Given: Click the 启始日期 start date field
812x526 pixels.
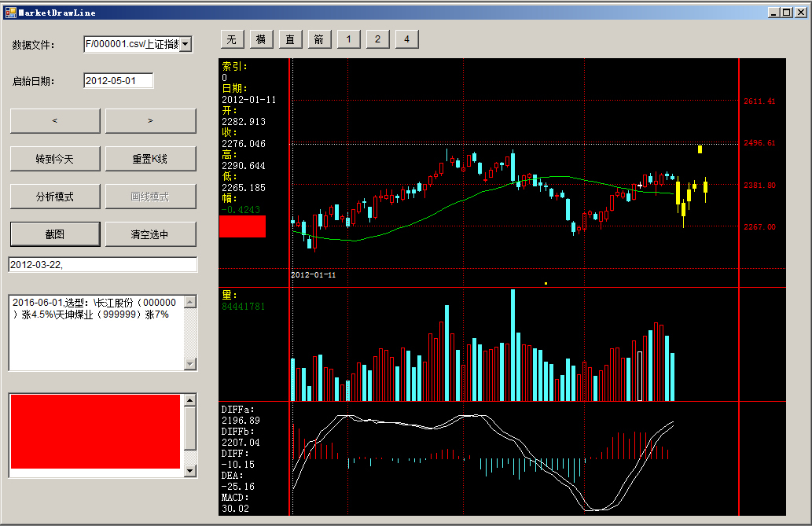Looking at the screenshot, I should coord(118,81).
